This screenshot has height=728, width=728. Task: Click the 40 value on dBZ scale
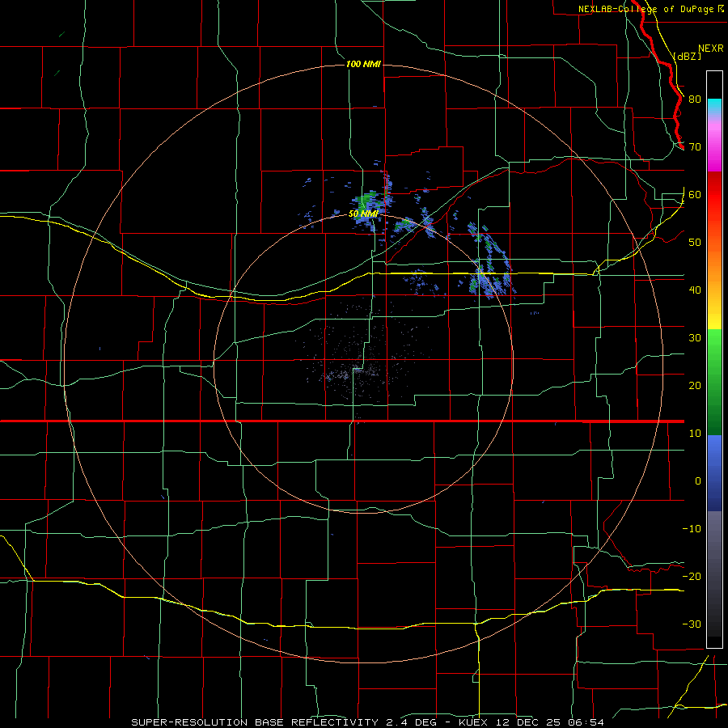695,290
